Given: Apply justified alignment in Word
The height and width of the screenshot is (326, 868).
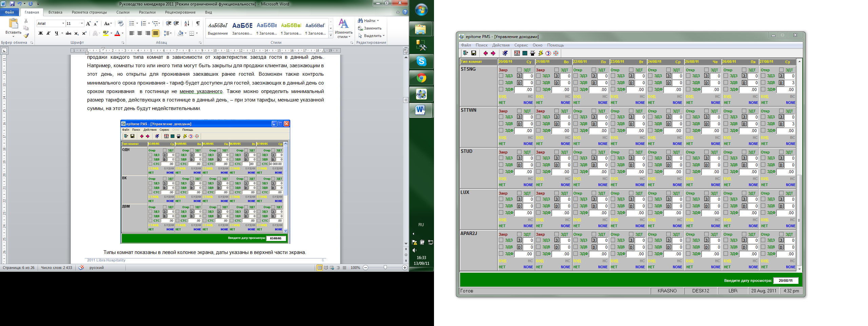Looking at the screenshot, I should tap(156, 33).
